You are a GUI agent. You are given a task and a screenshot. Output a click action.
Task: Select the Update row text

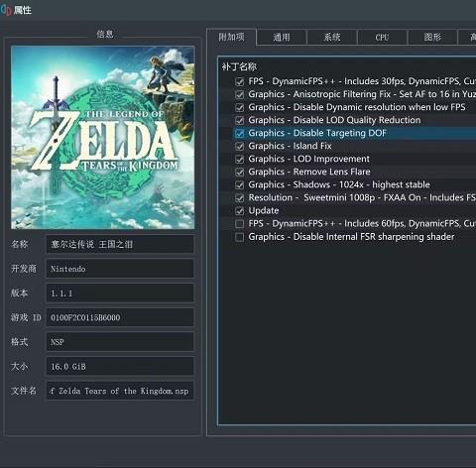pos(264,211)
